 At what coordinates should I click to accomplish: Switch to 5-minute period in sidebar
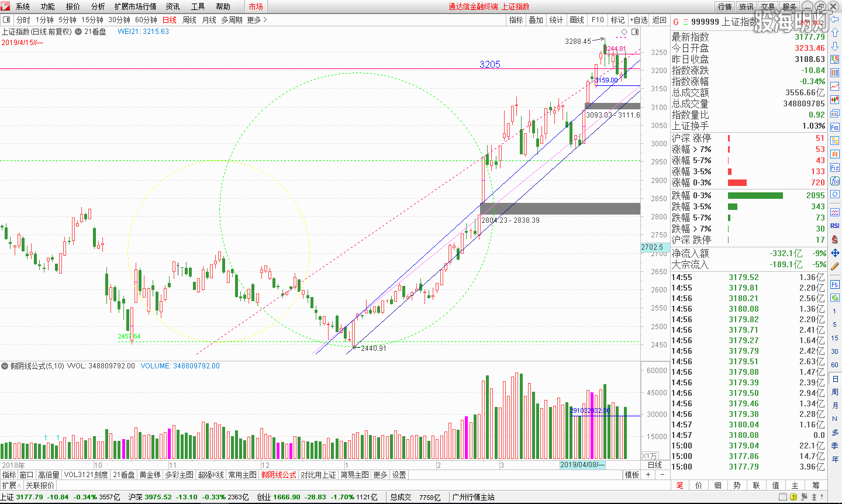[x=835, y=325]
